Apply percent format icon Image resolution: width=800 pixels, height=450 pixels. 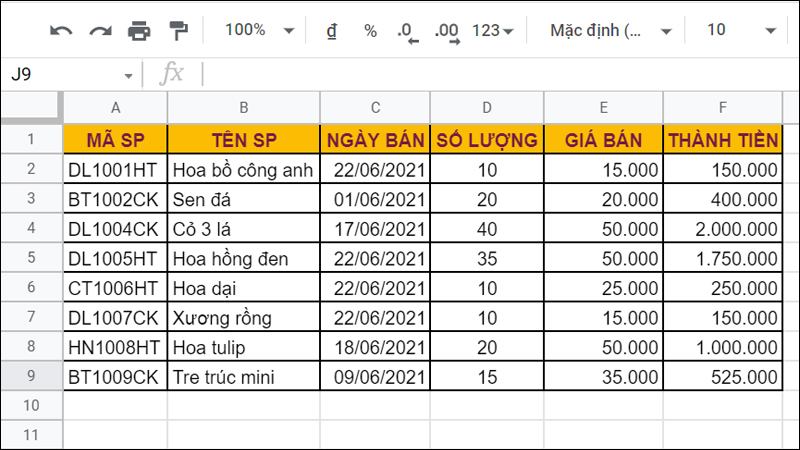click(370, 31)
